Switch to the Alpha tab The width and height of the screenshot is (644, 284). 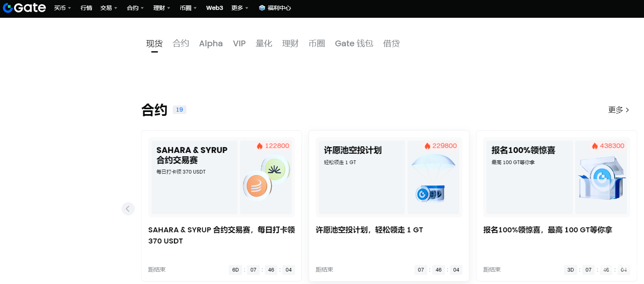[211, 43]
